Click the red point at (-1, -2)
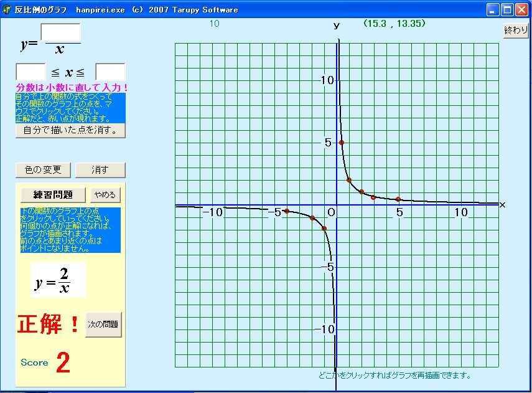The width and height of the screenshot is (532, 393). (324, 229)
